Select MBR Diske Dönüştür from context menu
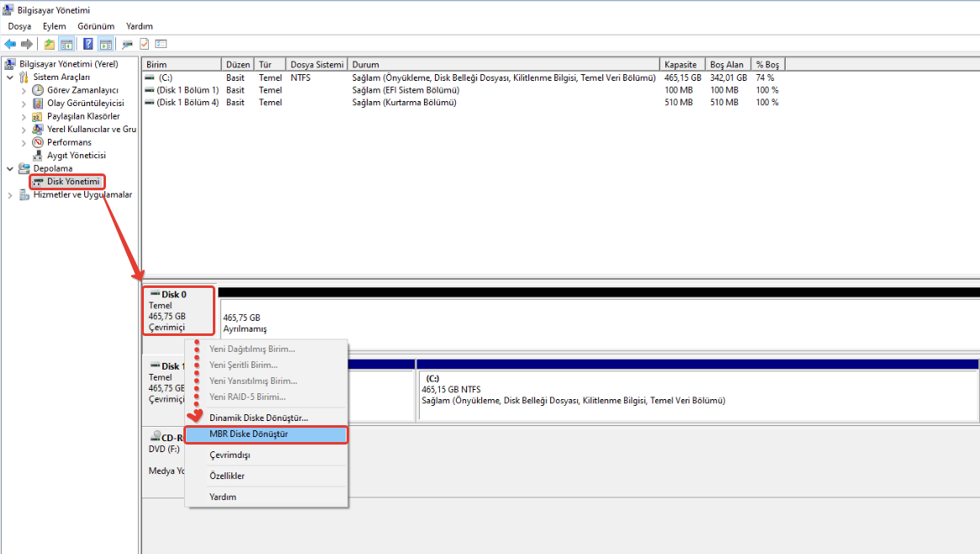This screenshot has width=980, height=554. [x=248, y=434]
